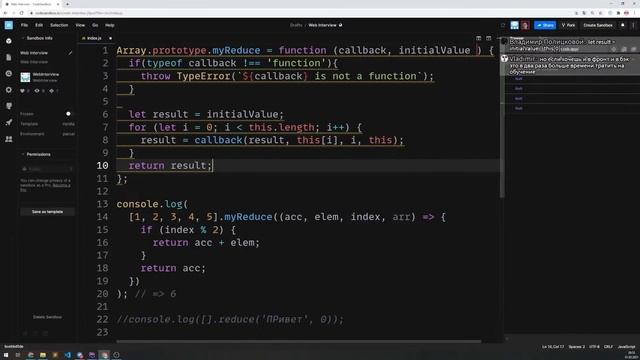Click UTF-8 encoding in status bar
This screenshot has width=640, height=360.
tap(594, 347)
